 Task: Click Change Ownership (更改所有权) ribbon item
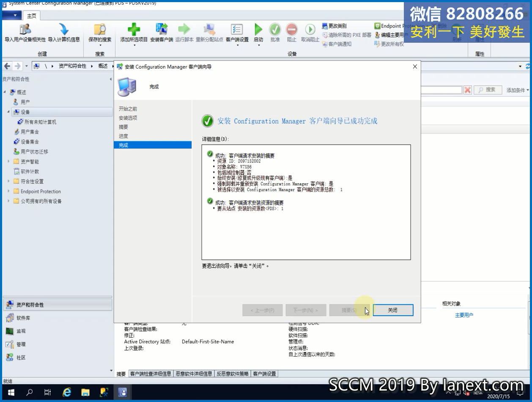pyautogui.click(x=389, y=44)
